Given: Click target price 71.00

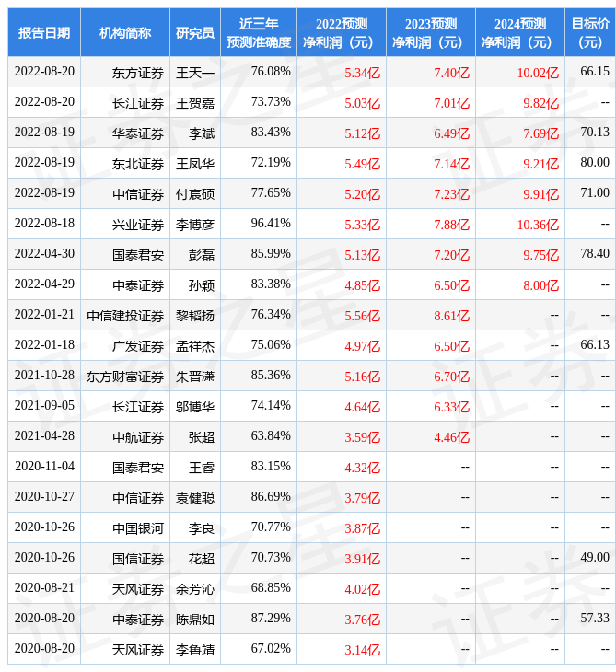Looking at the screenshot, I should click(x=595, y=193).
